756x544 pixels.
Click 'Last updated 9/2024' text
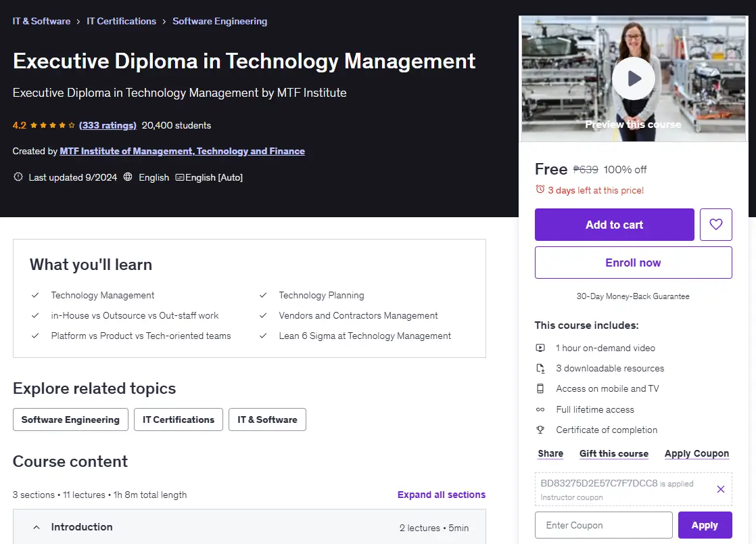coord(73,177)
